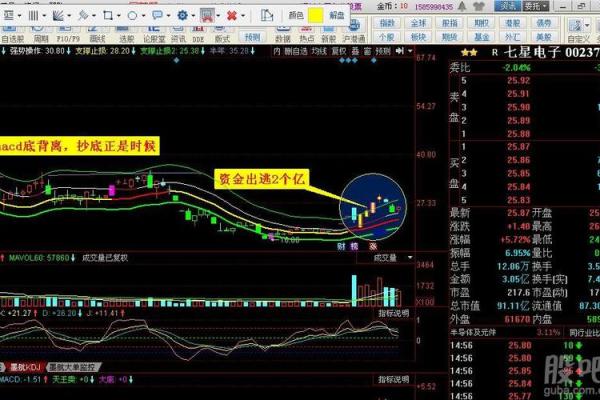Open 论股堂 forum toolbar item
This screenshot has width=600, height=400.
click(154, 34)
